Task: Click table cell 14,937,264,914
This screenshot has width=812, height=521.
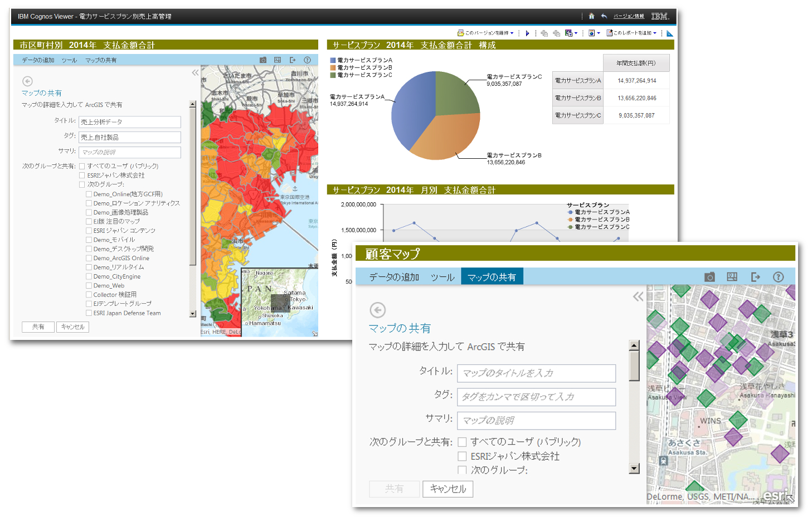Action: 636,81
